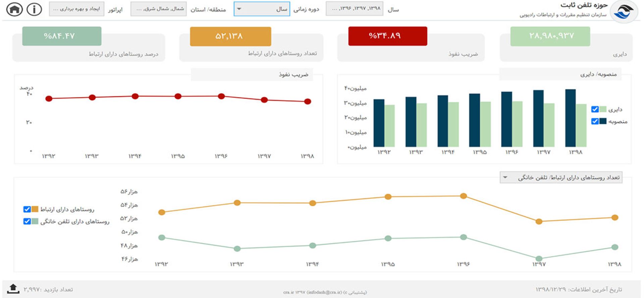The height and width of the screenshot is (298, 644).
Task: Click the home icon
Action: (14, 9)
